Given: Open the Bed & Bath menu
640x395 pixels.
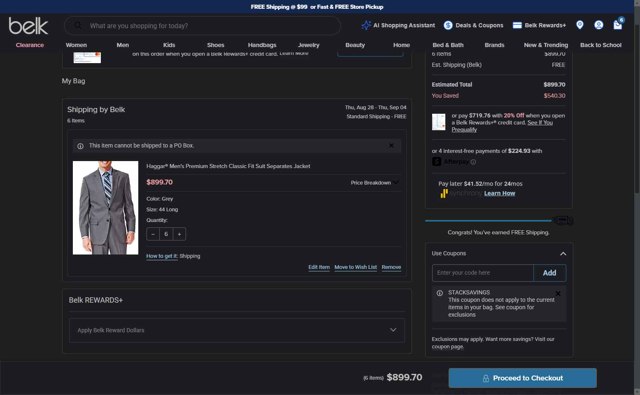Looking at the screenshot, I should [448, 45].
